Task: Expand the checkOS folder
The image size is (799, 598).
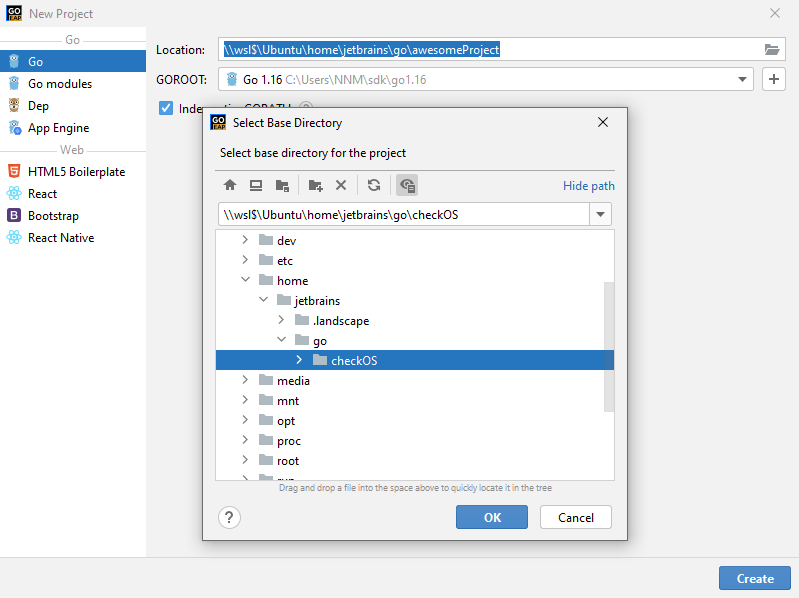Action: (299, 360)
